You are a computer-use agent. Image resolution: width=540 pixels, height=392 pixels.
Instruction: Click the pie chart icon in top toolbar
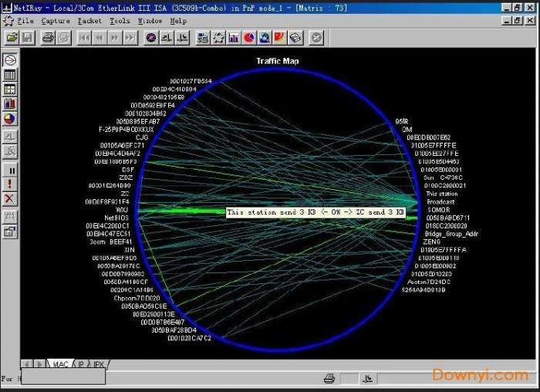click(249, 37)
